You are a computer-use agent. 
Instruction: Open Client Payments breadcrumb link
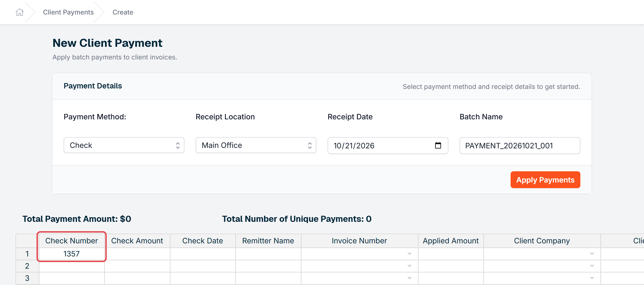coord(68,12)
